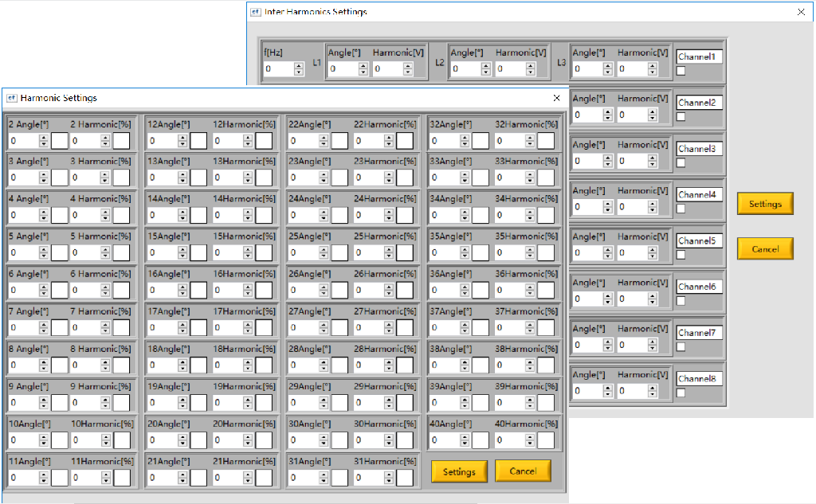The width and height of the screenshot is (816, 504).
Task: Increase f[Hz] value with its up arrow
Action: (x=299, y=65)
